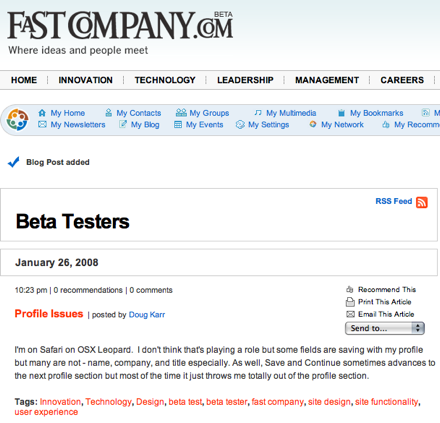The width and height of the screenshot is (440, 423).
Task: Go to the LEADERSHIP navigation section
Action: [x=245, y=80]
